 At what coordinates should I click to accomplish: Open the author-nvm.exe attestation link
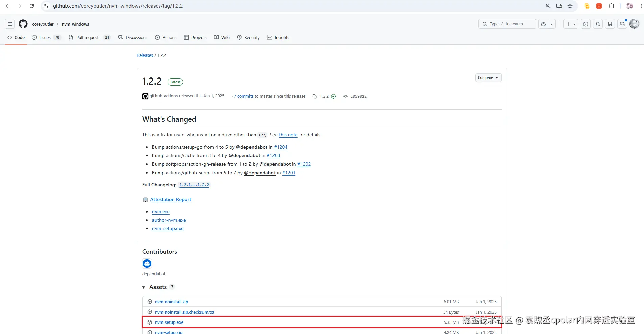(169, 220)
